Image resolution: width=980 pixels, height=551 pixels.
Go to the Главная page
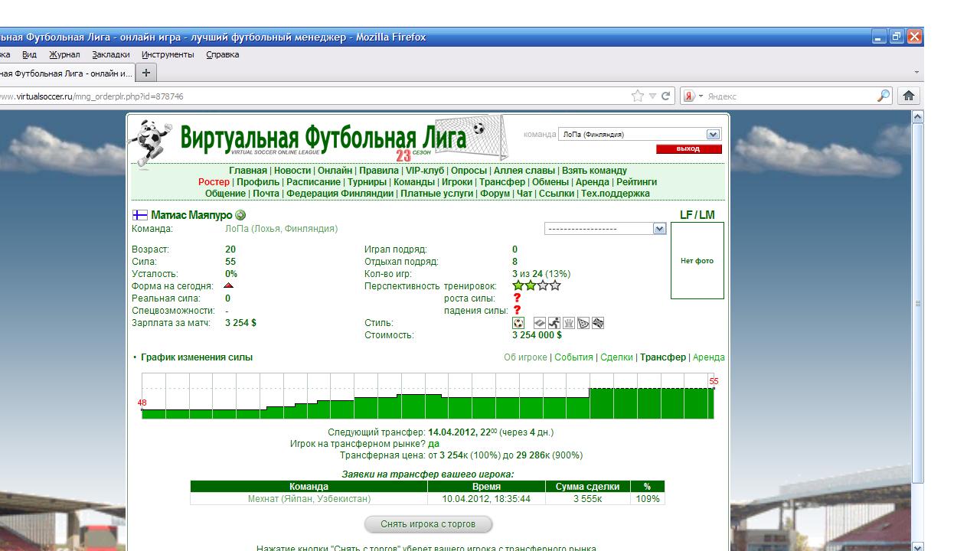(x=248, y=171)
